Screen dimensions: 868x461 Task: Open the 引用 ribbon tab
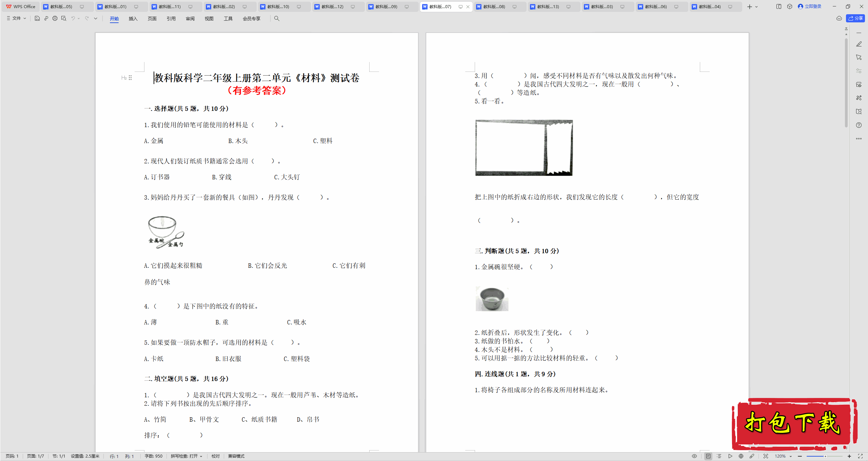[171, 19]
